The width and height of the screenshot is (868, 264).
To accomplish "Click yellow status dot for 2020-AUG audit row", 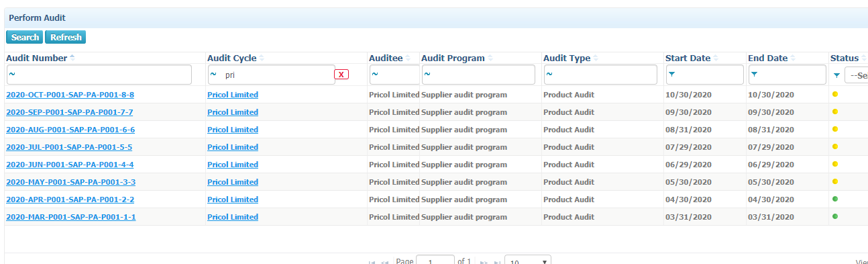I will pyautogui.click(x=835, y=129).
